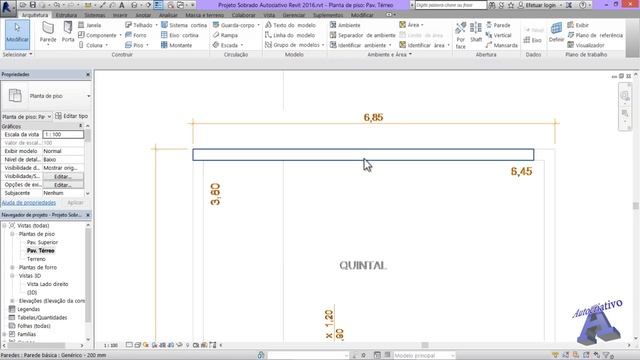This screenshot has width=640, height=360.
Task: Activate the Linha do modelo tool
Action: (290, 35)
